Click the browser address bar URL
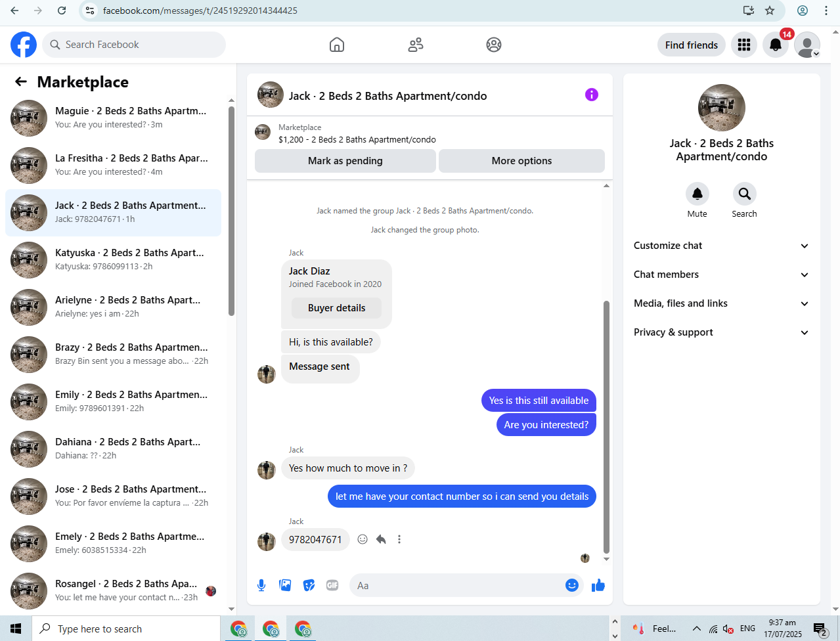 pos(200,11)
